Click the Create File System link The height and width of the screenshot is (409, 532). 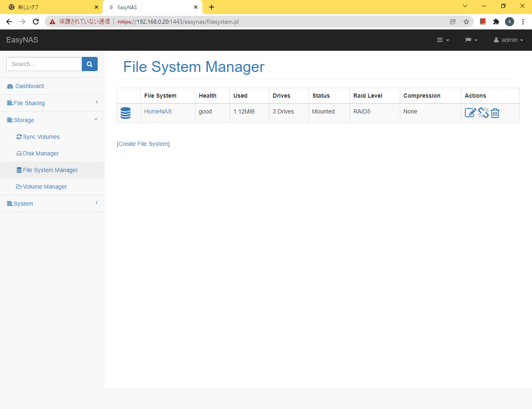pyautogui.click(x=143, y=144)
